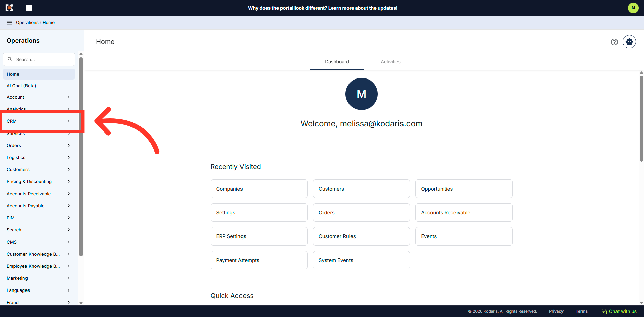Open the Orders recently visited card
The height and width of the screenshot is (317, 644).
361,213
